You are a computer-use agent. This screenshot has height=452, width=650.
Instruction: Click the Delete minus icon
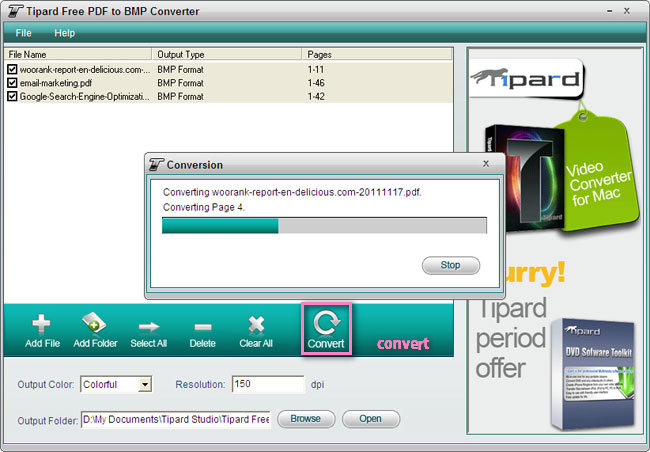pos(203,327)
